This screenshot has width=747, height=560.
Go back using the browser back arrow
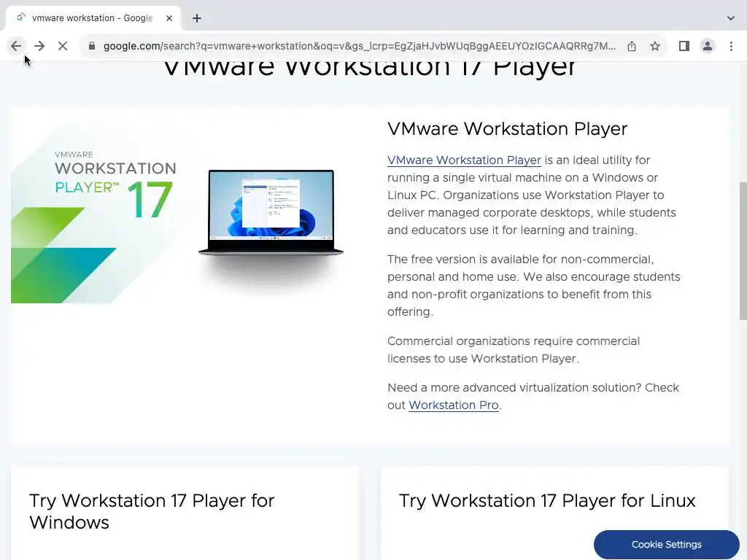pyautogui.click(x=16, y=46)
